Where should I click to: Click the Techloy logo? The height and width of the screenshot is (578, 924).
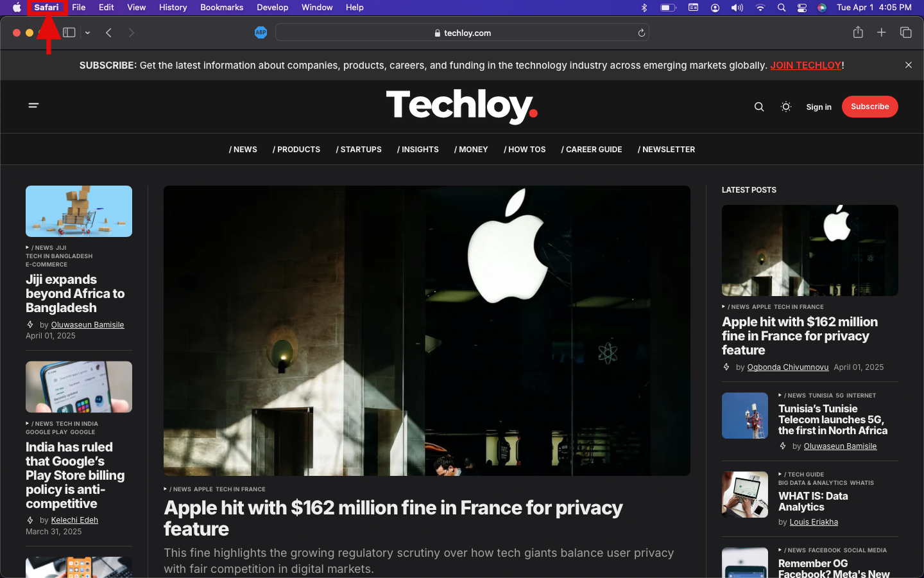point(461,107)
